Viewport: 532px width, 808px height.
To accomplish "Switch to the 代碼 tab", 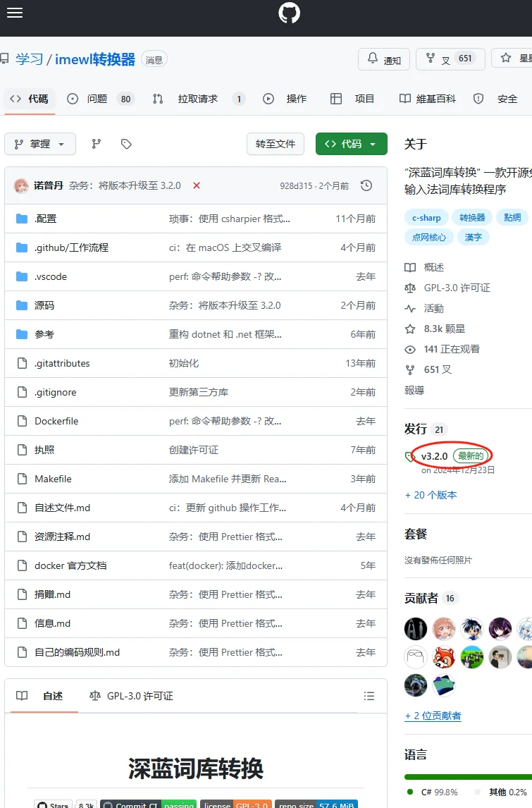I will pyautogui.click(x=30, y=99).
